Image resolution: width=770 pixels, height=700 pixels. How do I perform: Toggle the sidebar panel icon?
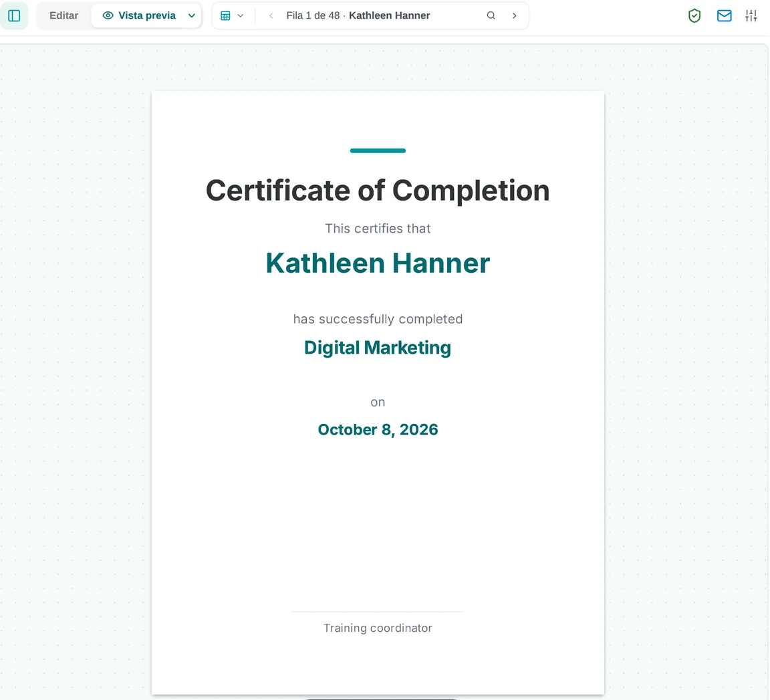pyautogui.click(x=14, y=16)
